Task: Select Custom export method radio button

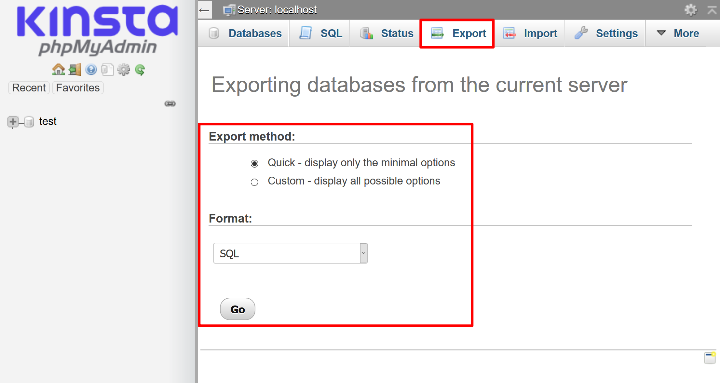Action: [254, 182]
